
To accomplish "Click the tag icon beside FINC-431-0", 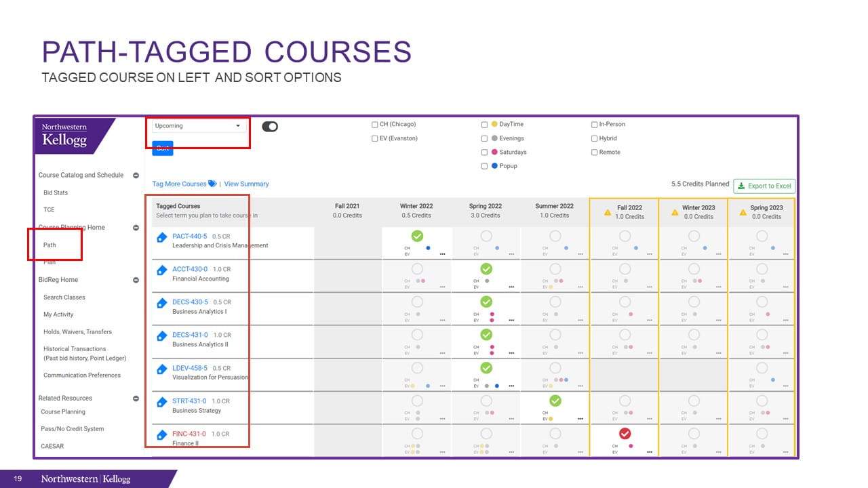I will pyautogui.click(x=161, y=435).
